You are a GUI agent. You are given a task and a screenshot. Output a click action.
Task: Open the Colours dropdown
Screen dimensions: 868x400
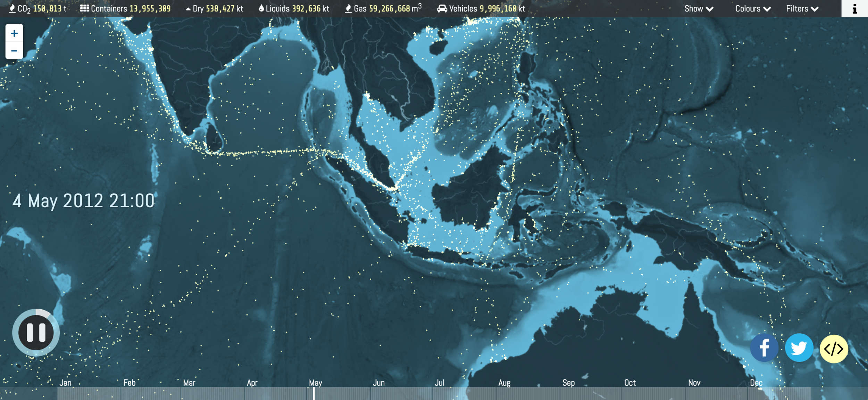[x=753, y=9]
